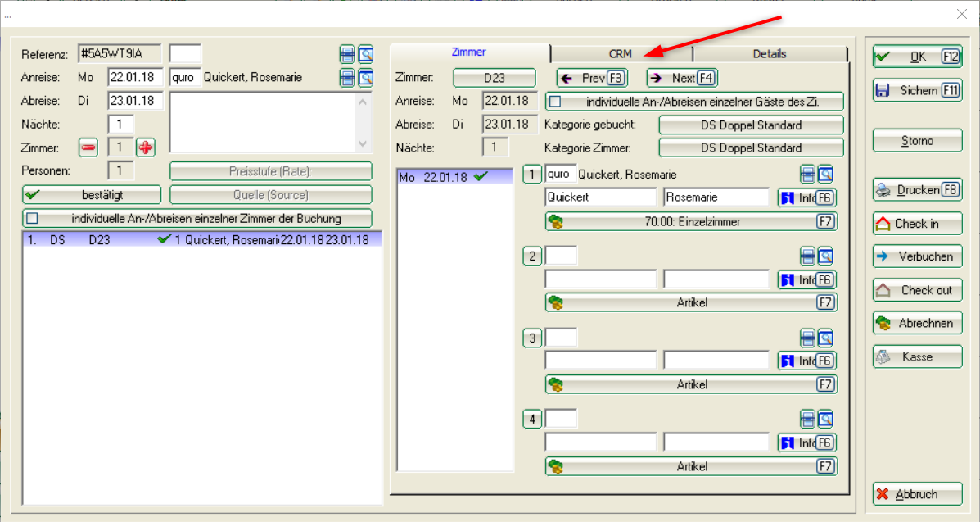Open the Zimmer D23 room selector

pos(494,79)
